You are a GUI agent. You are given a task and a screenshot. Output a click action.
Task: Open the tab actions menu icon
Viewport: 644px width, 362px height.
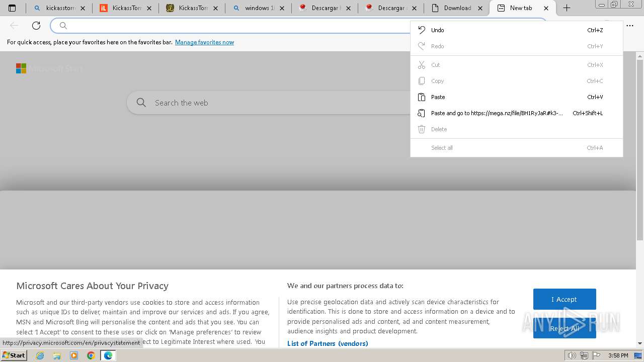pyautogui.click(x=12, y=8)
